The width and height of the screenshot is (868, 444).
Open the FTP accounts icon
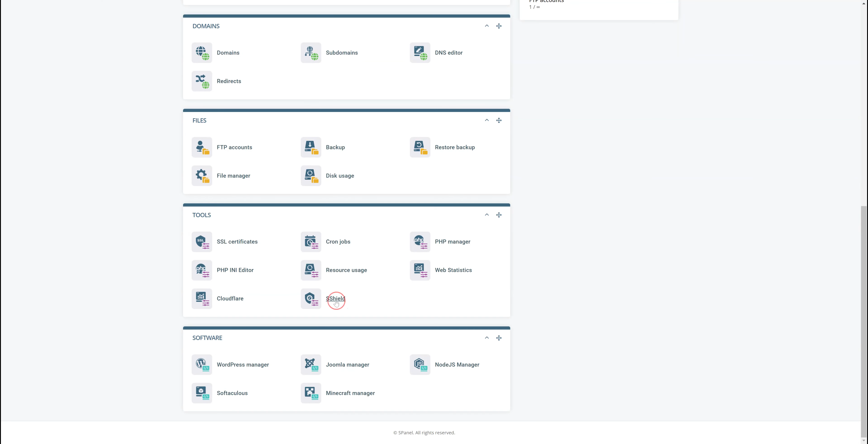[202, 147]
